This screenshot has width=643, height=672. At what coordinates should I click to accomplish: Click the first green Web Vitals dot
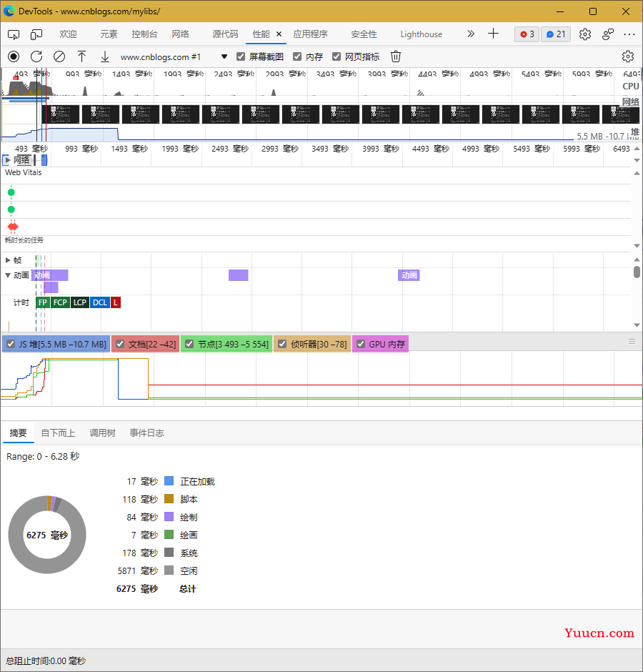(x=11, y=192)
